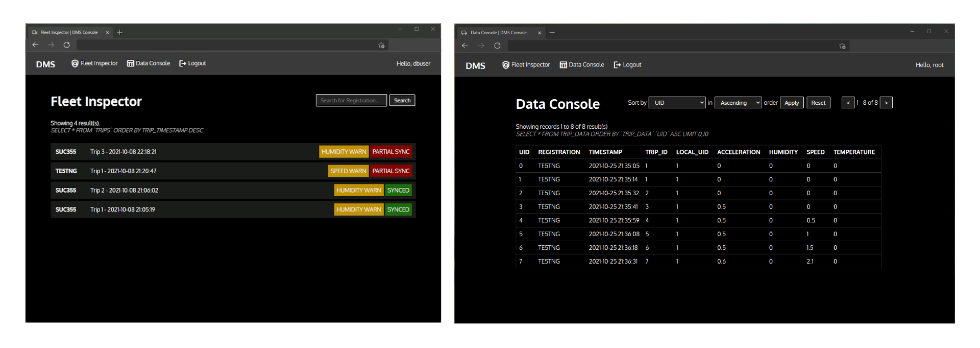Viewport: 980px width, 348px height.
Task: Click forward arrow in Data Console window
Action: (481, 45)
